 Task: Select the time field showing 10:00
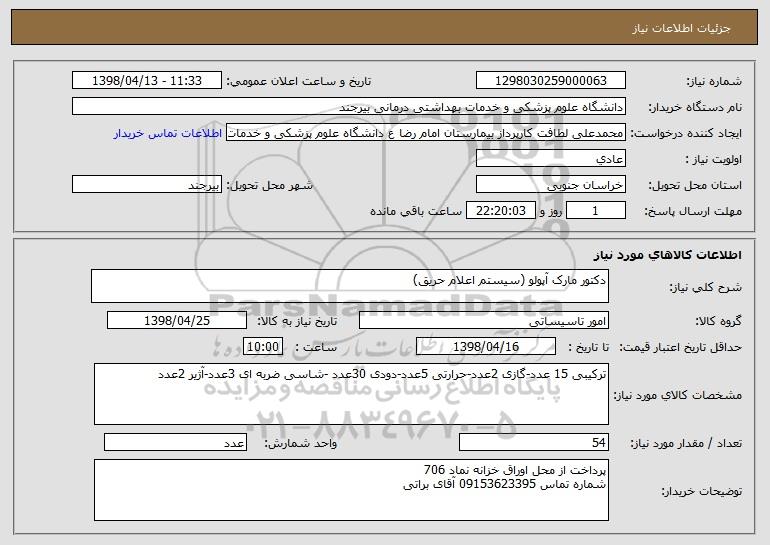263,347
